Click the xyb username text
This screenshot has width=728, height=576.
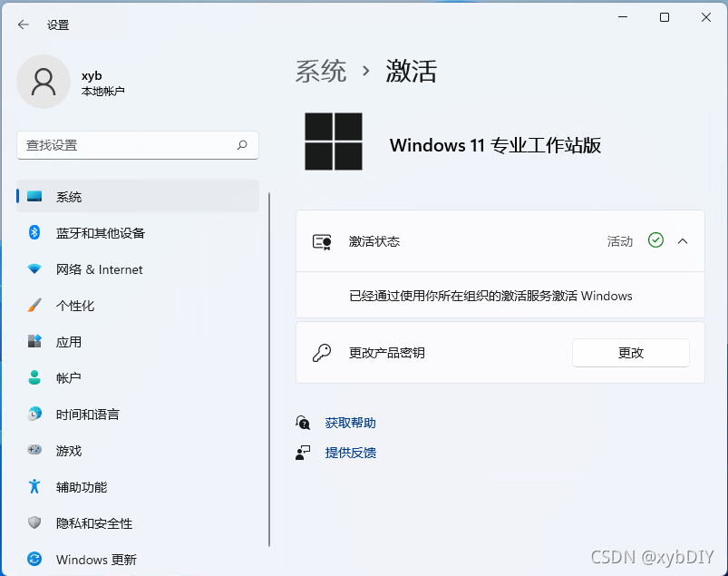coord(92,75)
